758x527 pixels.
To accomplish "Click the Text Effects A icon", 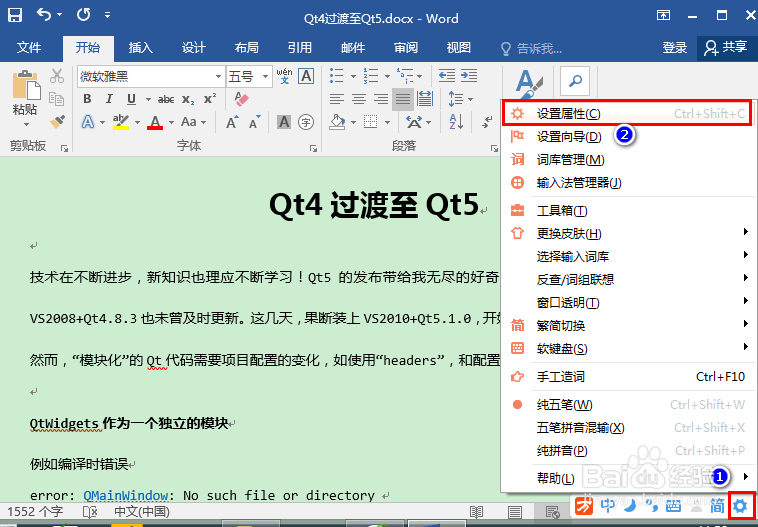I will [88, 122].
